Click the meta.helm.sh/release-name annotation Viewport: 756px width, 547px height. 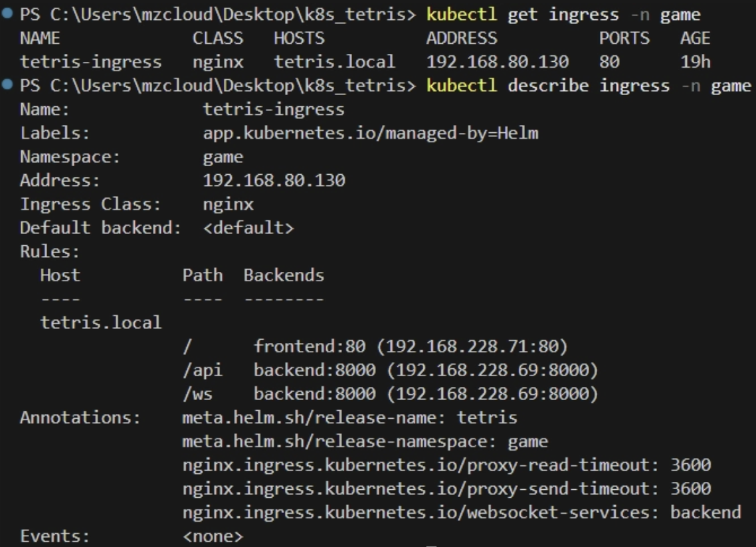349,418
